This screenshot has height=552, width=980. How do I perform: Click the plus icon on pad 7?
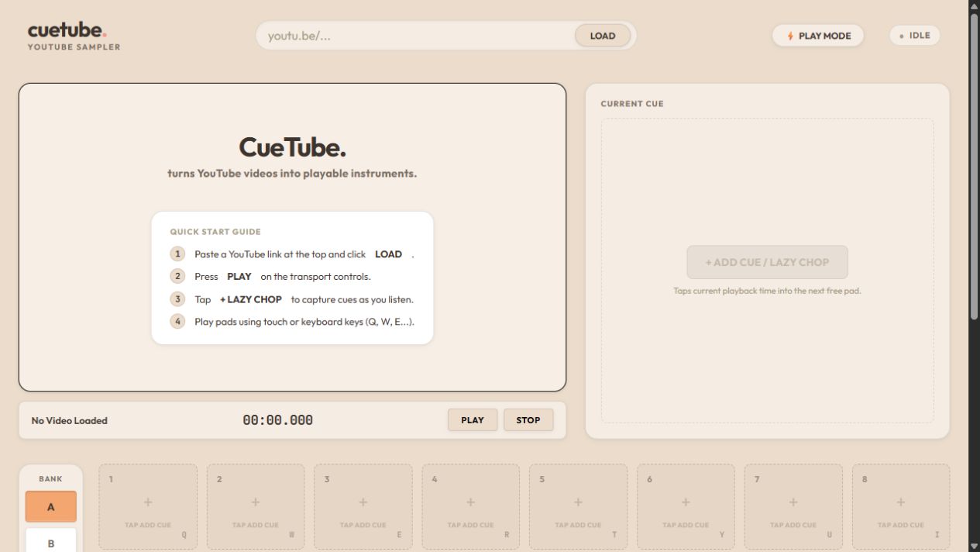click(793, 502)
